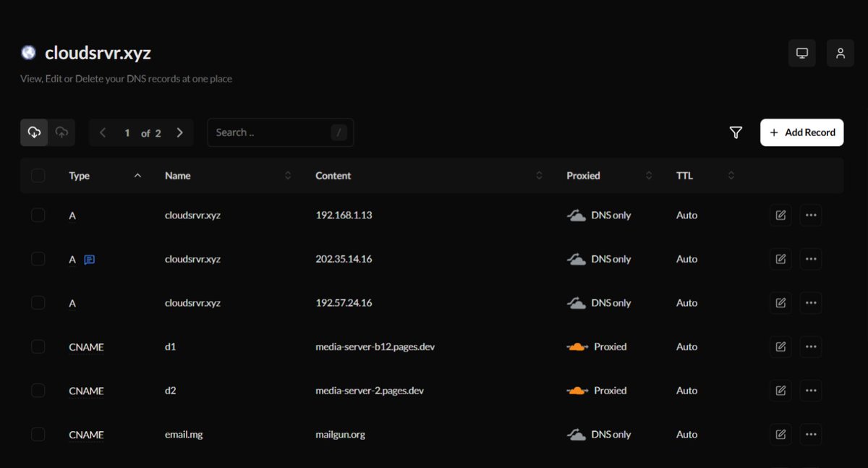
Task: Open more options for the 202.35.14.16 record
Action: [x=811, y=259]
